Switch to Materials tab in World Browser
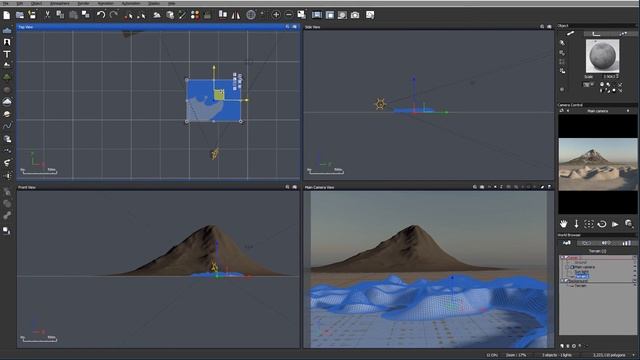The width and height of the screenshot is (640, 360). [587, 243]
